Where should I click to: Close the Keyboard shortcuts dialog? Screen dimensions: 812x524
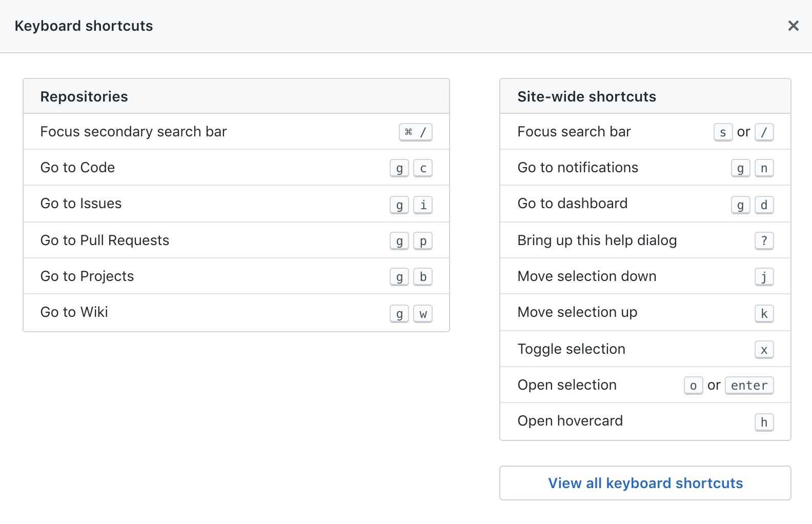tap(793, 26)
